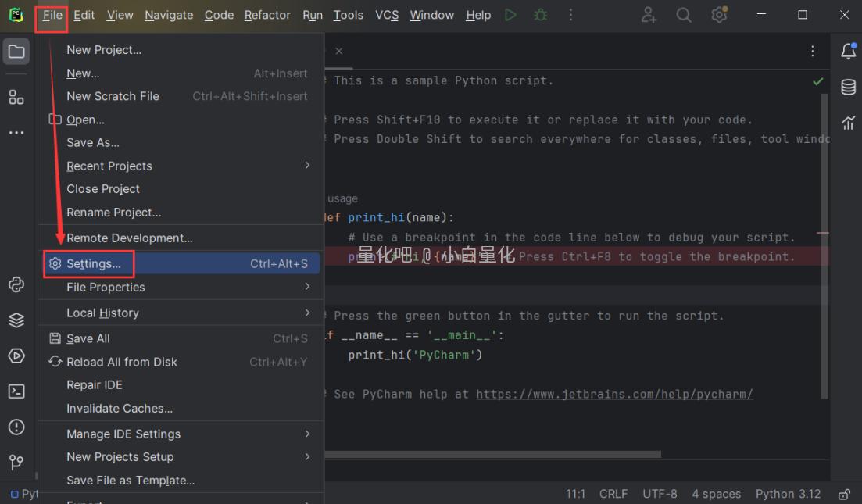Screen dimensions: 862x504
Task: Select Settings... from the File menu
Action: click(94, 264)
